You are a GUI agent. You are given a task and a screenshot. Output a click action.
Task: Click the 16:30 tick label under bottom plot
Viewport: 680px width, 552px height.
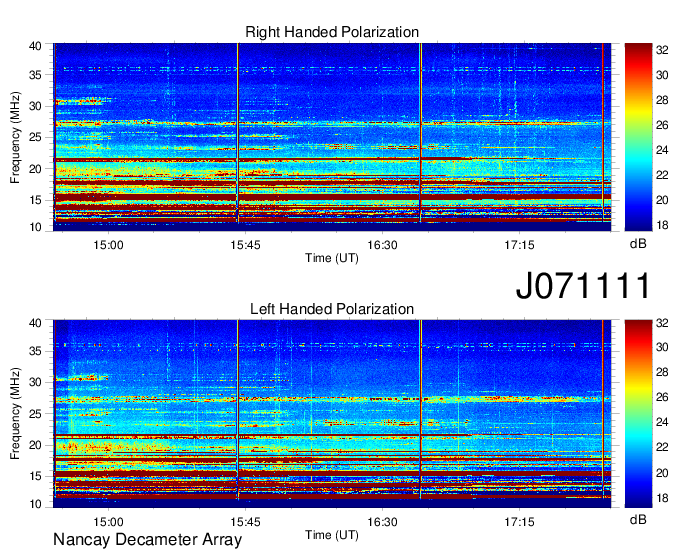point(382,521)
